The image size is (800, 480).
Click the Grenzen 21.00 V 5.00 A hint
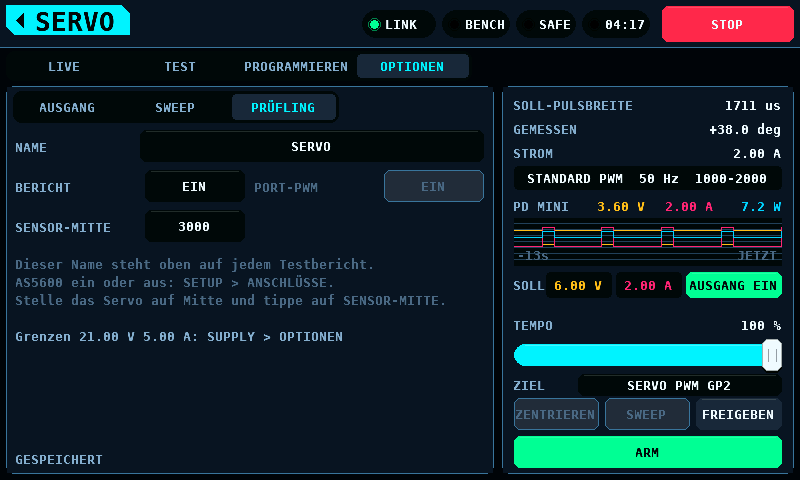pyautogui.click(x=179, y=337)
